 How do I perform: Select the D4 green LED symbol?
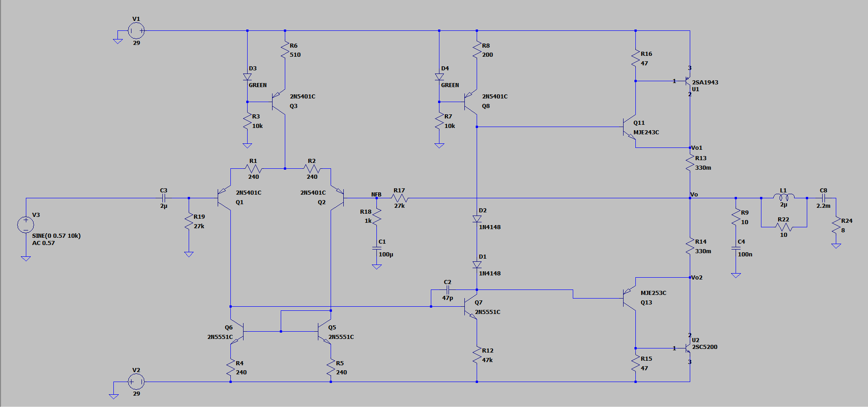click(x=439, y=77)
